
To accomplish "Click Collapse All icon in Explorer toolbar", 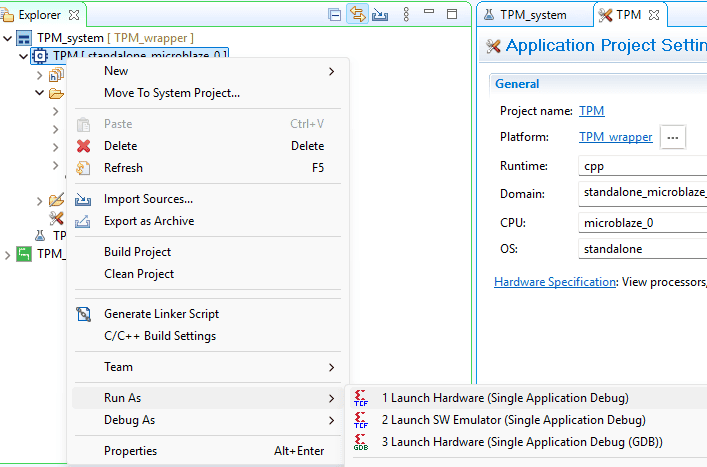I will 335,15.
